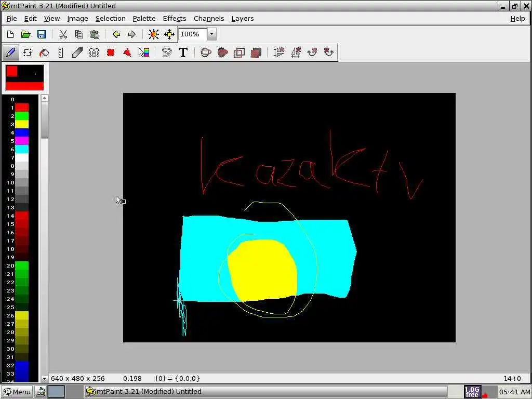The width and height of the screenshot is (532, 399).
Task: Rotate the selection anticlockwise
Action: tap(329, 52)
